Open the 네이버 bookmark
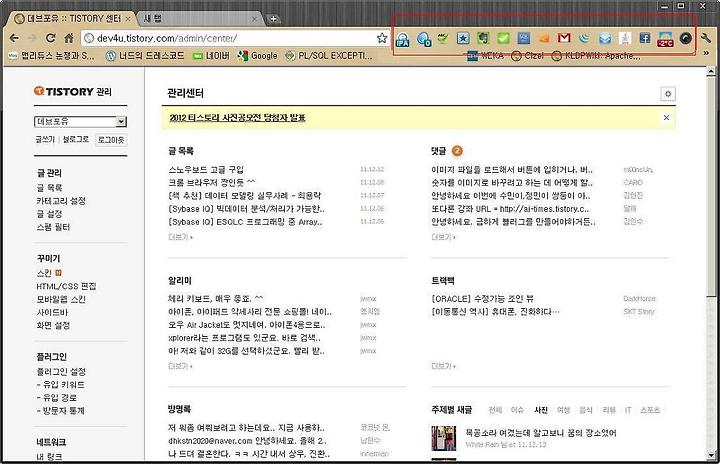Viewport: 720px width, 464px height. pos(211,56)
